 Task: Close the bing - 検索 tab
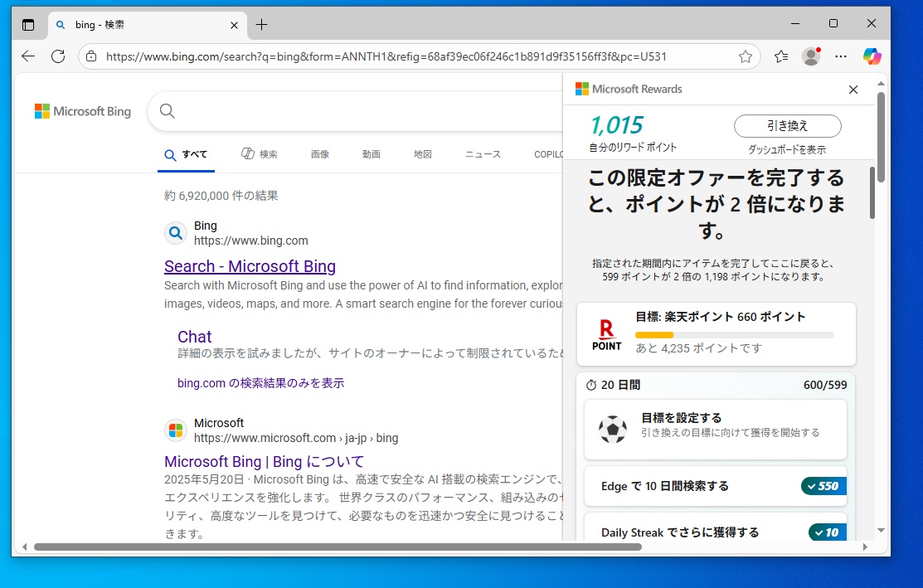(234, 26)
